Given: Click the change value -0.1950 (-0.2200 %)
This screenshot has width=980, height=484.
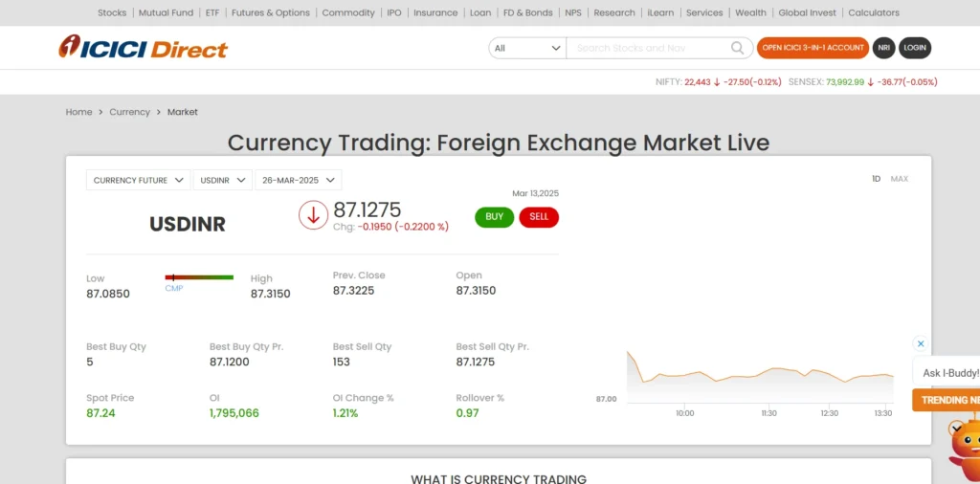Looking at the screenshot, I should pos(403,227).
